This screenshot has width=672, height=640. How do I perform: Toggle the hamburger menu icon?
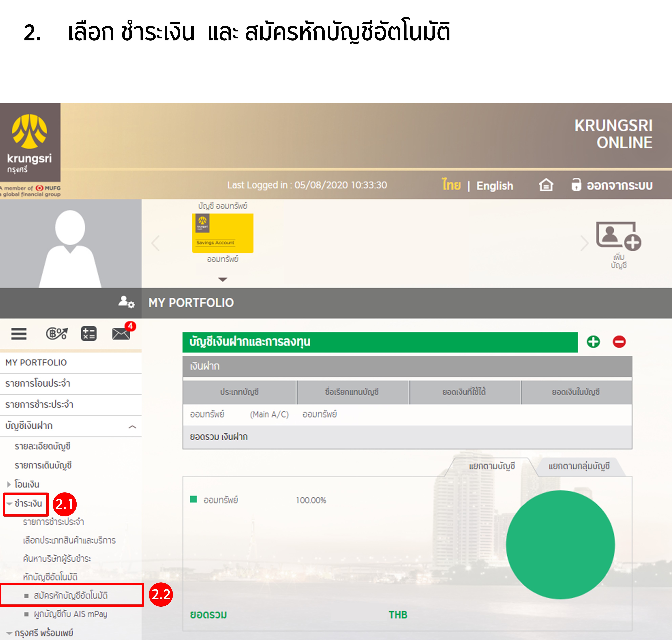click(19, 334)
